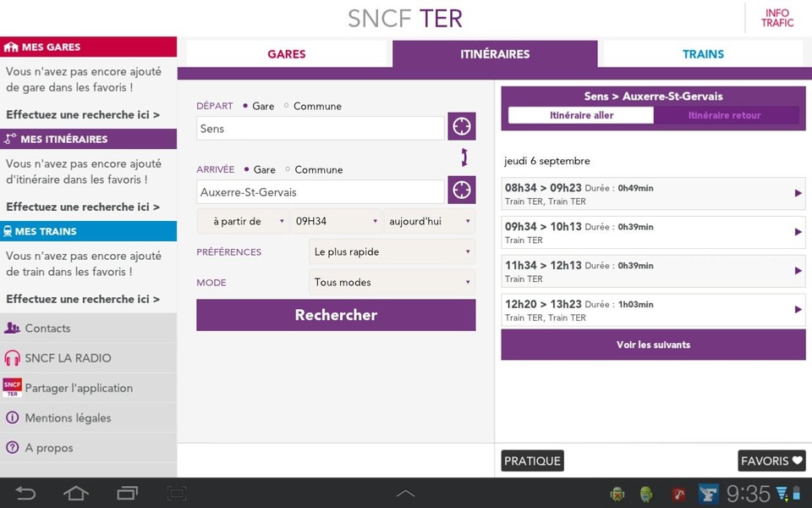Click search link under Mes Trains
Screen dimensions: 812x508
83,299
